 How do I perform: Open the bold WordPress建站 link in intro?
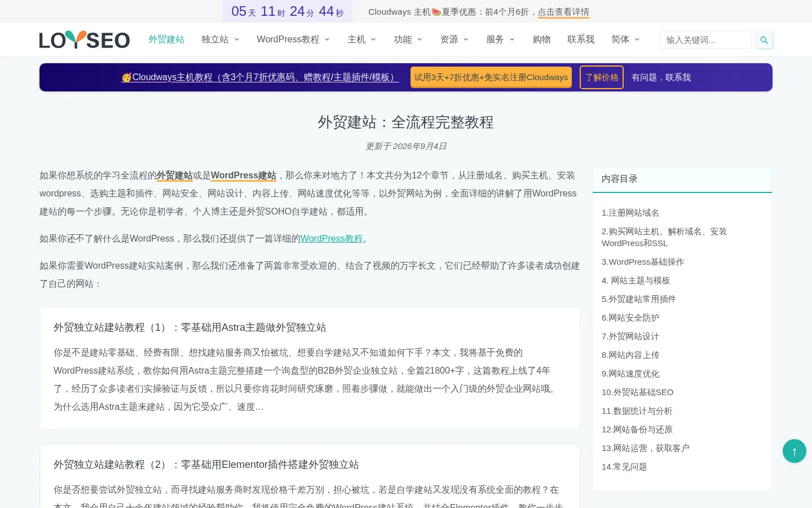click(x=244, y=176)
